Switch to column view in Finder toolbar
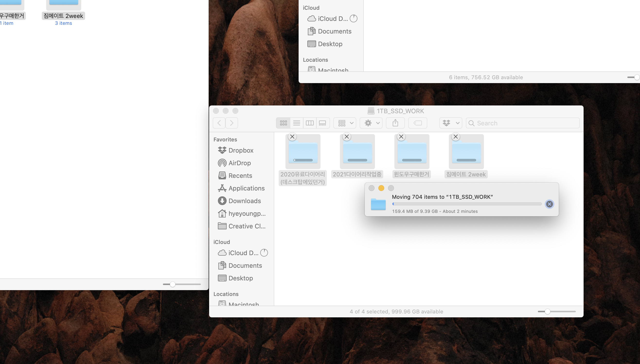The height and width of the screenshot is (364, 640). 310,123
